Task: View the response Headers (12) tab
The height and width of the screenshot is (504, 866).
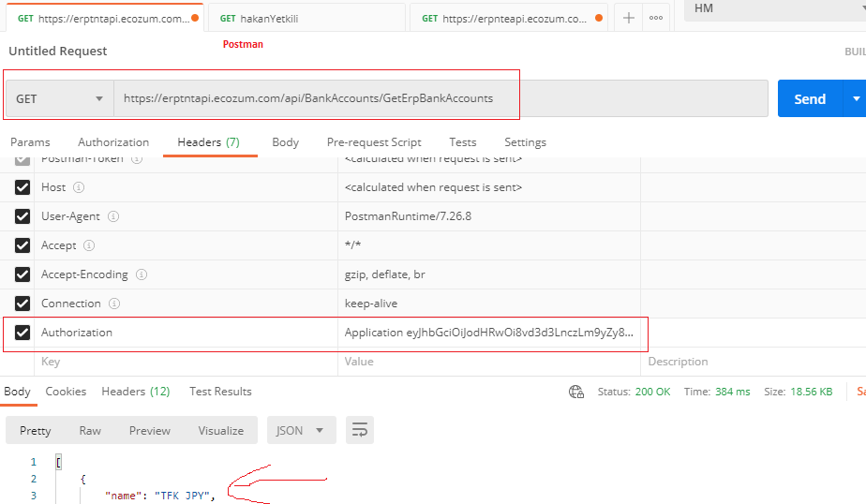Action: pyautogui.click(x=135, y=392)
